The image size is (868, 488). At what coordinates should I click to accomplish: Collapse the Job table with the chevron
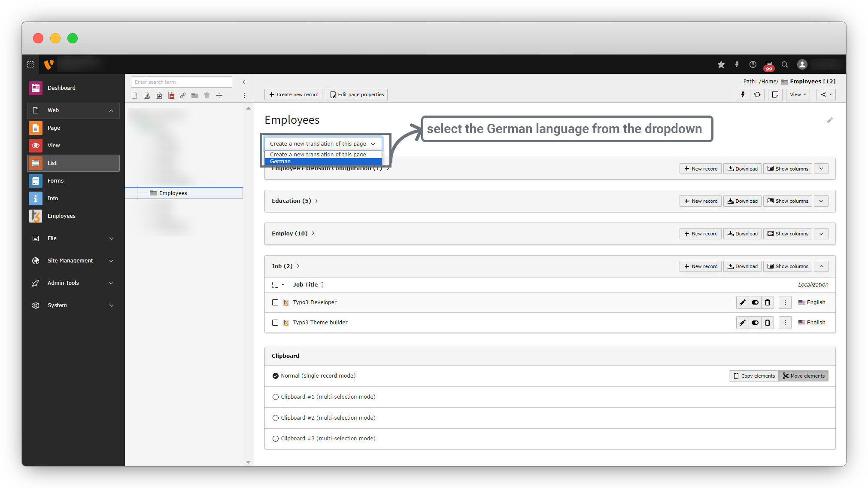(821, 266)
